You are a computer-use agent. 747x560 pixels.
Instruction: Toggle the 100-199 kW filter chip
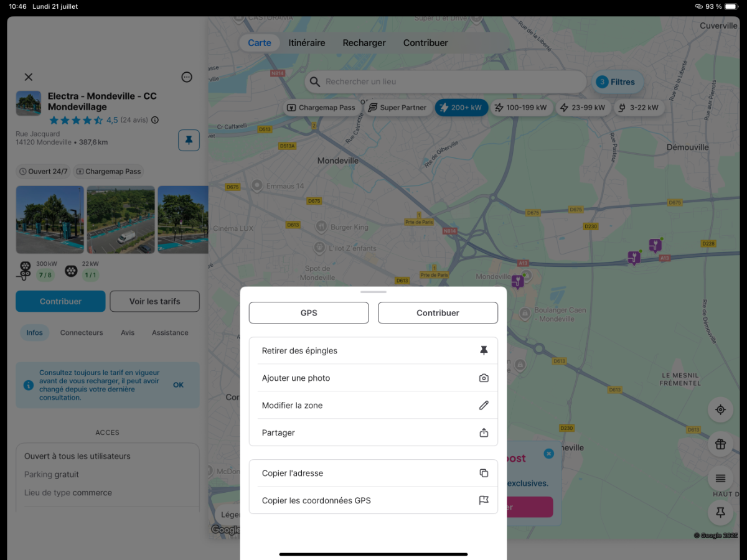[x=521, y=108]
